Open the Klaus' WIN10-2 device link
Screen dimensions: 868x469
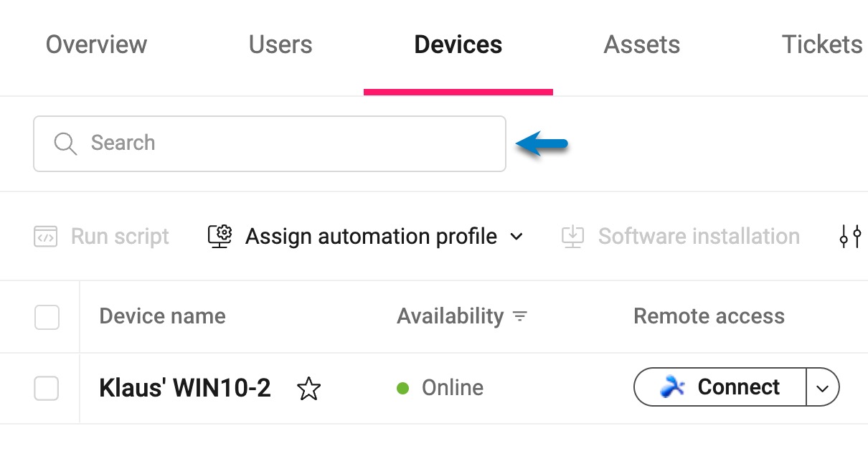point(185,388)
